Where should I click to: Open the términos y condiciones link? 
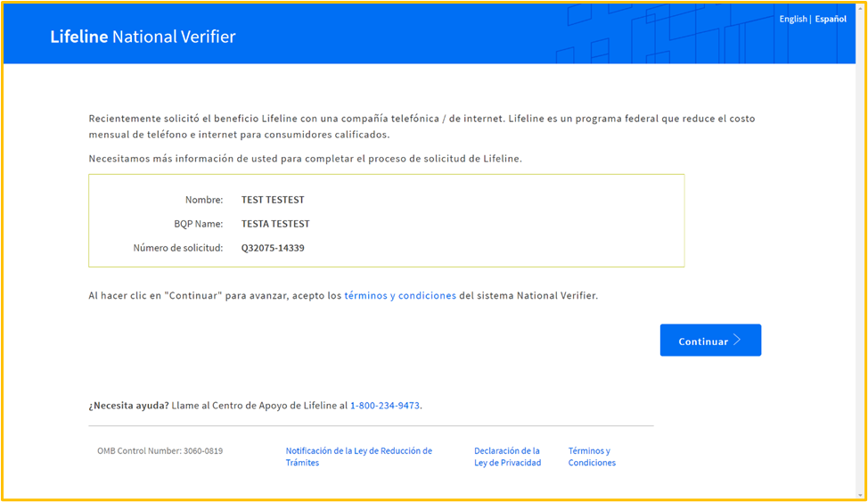(400, 296)
